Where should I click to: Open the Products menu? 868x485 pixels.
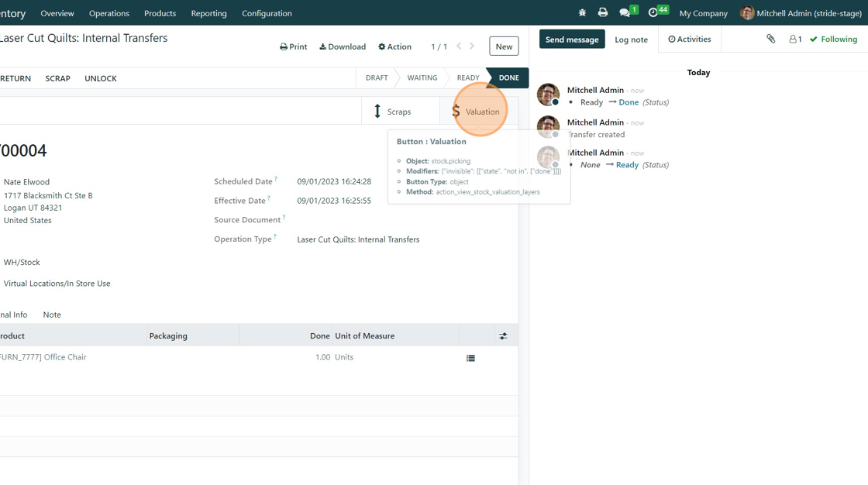point(160,13)
